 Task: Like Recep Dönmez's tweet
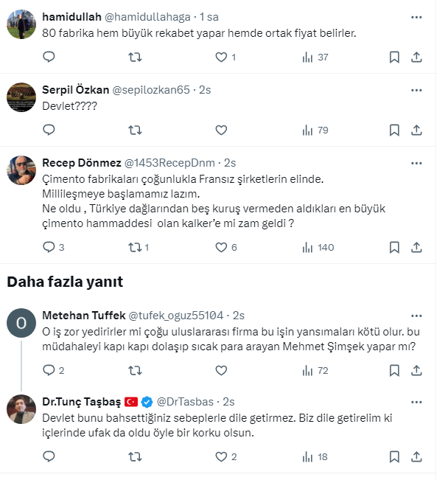[x=221, y=247]
